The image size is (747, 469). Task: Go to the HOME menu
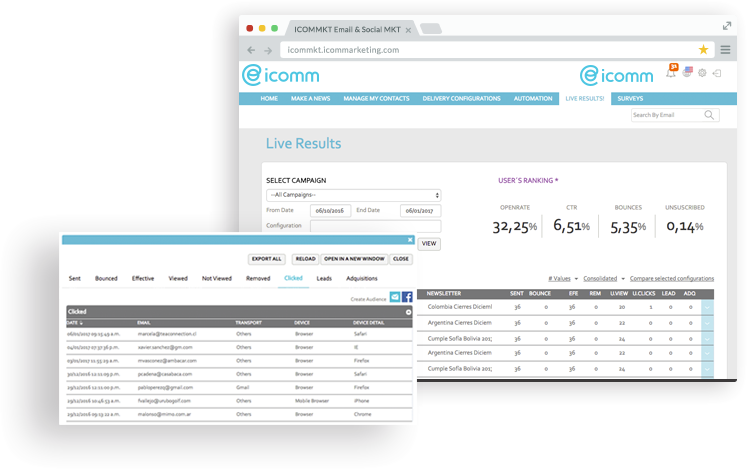point(269,99)
